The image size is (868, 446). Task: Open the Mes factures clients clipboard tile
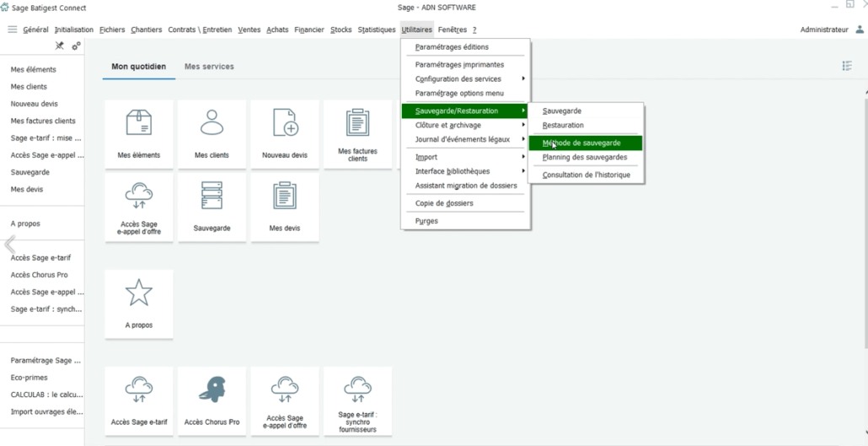click(358, 134)
